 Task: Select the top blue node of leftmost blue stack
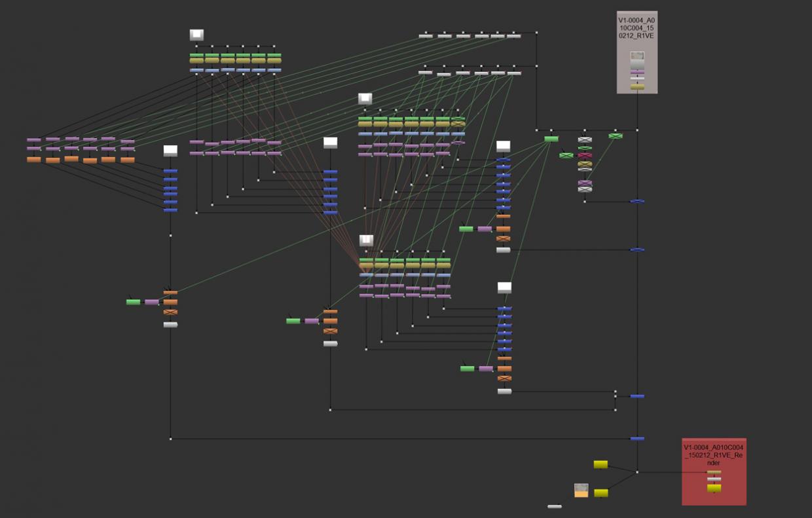170,172
